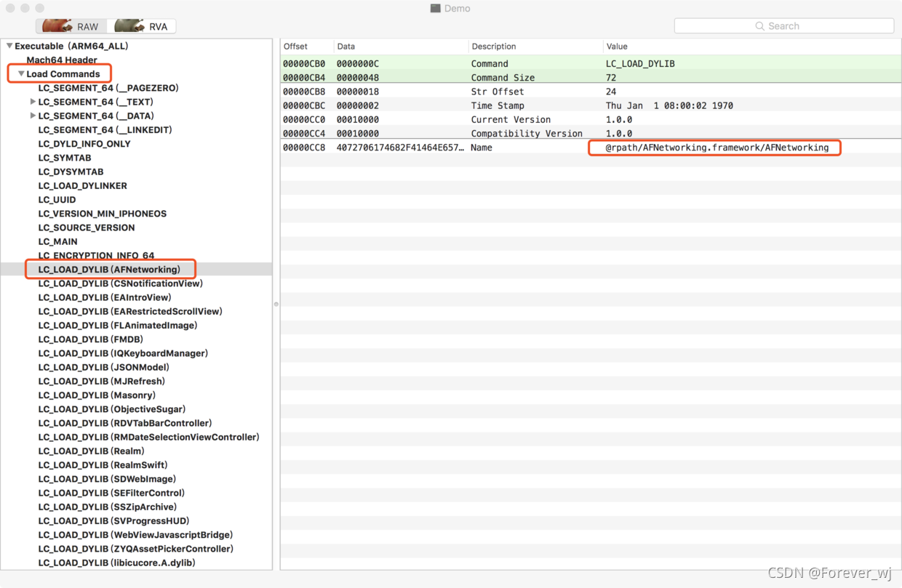Select the Time Stamp row
This screenshot has height=588, width=902.
(591, 105)
